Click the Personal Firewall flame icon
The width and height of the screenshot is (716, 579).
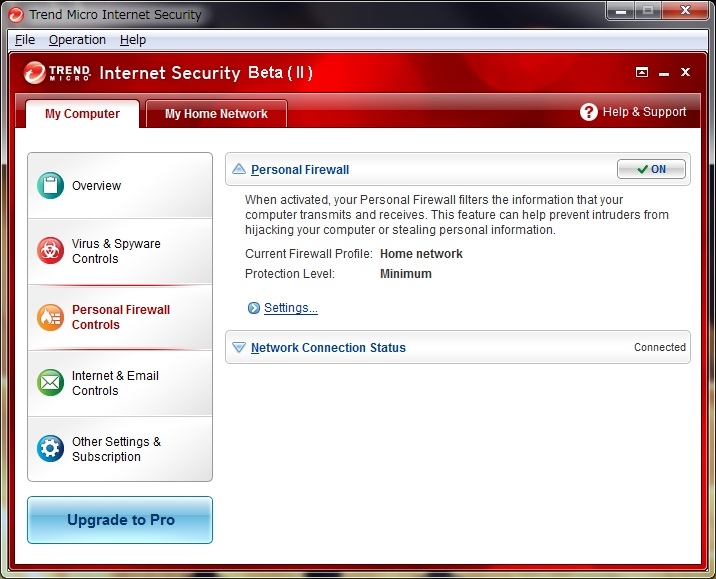pyautogui.click(x=50, y=317)
